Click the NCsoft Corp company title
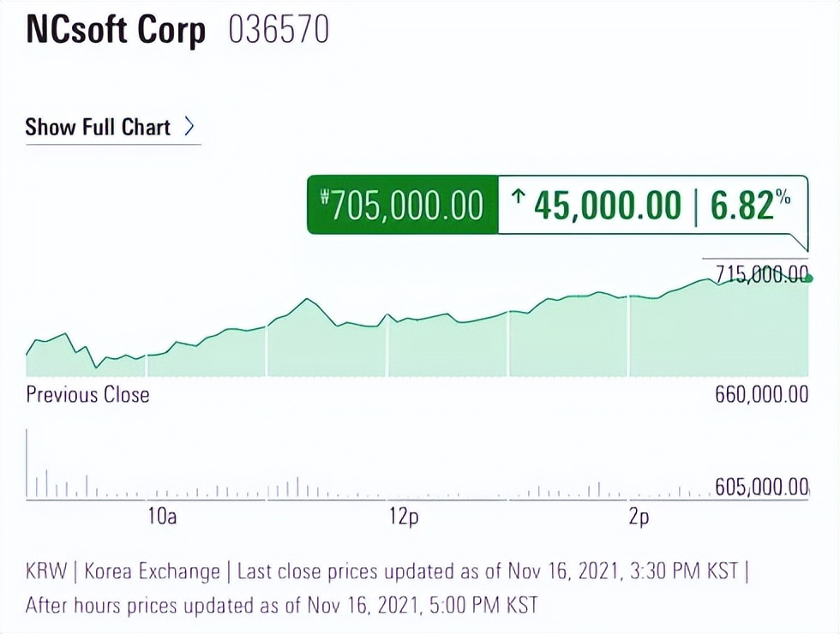Image resolution: width=840 pixels, height=634 pixels. 116,31
